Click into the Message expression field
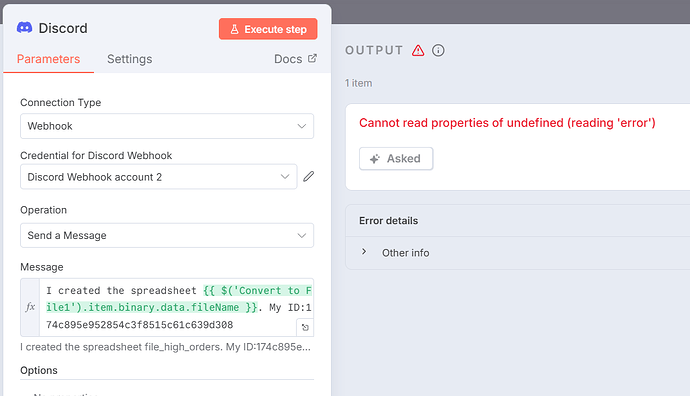 pyautogui.click(x=176, y=308)
